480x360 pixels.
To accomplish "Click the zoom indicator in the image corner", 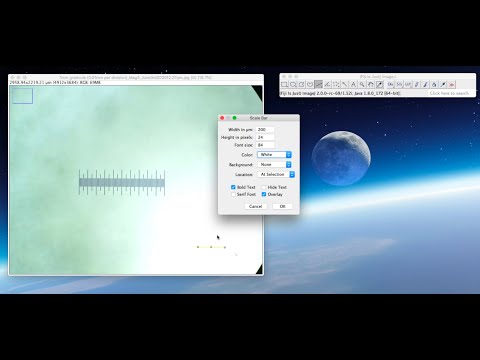I will [23, 96].
